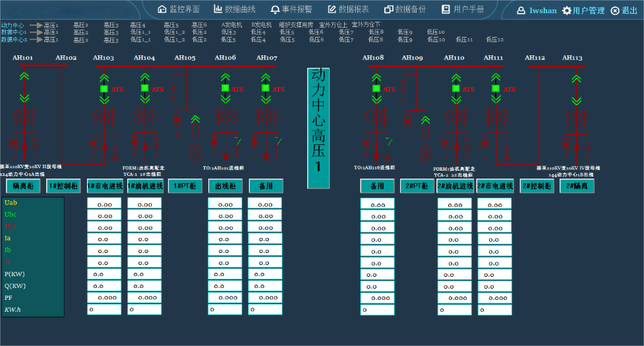Select the 1#PT柜 cabinet button

[x=185, y=186]
